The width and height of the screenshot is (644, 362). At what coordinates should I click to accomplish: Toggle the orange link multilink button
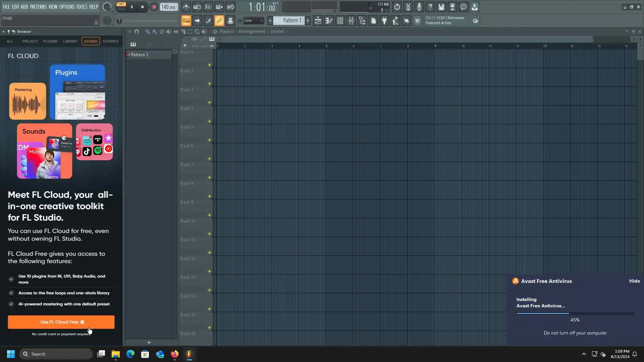(219, 21)
